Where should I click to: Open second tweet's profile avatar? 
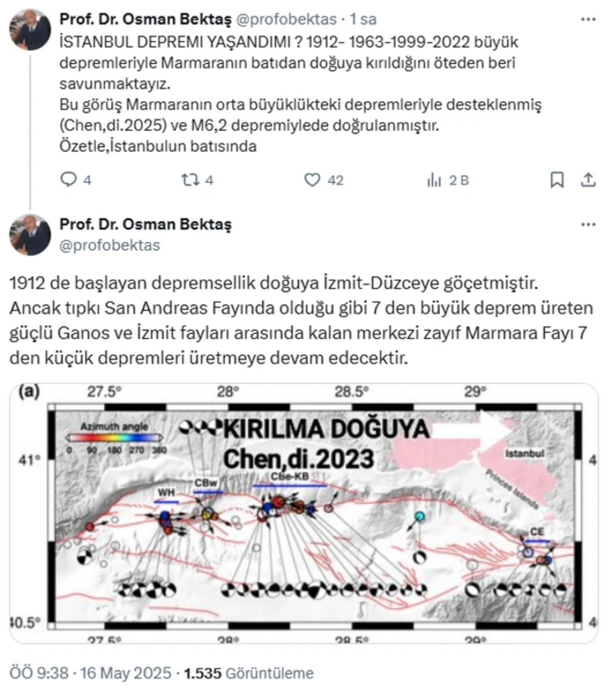tap(30, 235)
